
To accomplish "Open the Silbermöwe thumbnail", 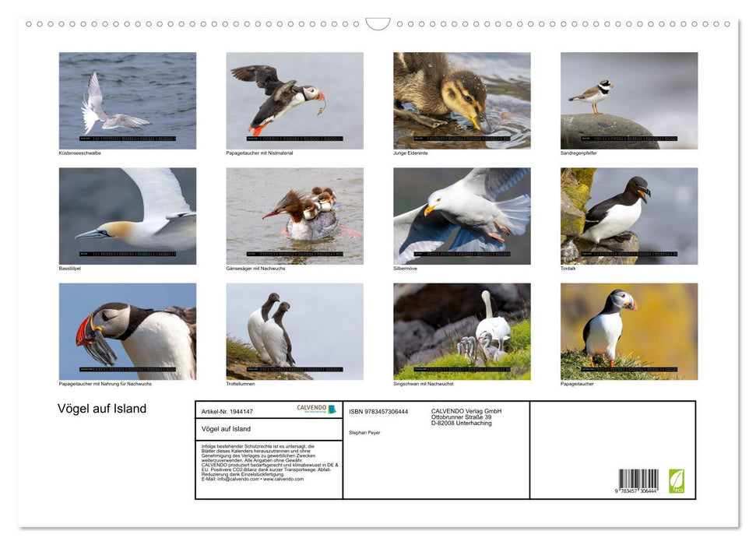I will coord(461,215).
